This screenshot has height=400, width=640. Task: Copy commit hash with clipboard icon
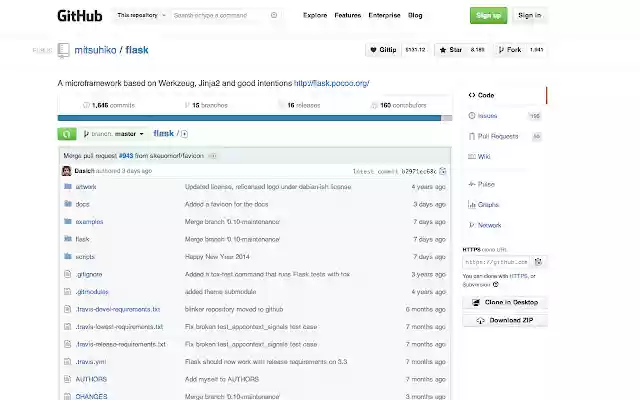point(442,171)
